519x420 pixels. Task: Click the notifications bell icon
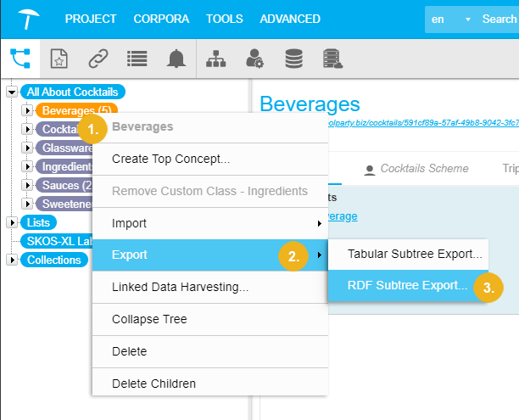[x=176, y=58]
